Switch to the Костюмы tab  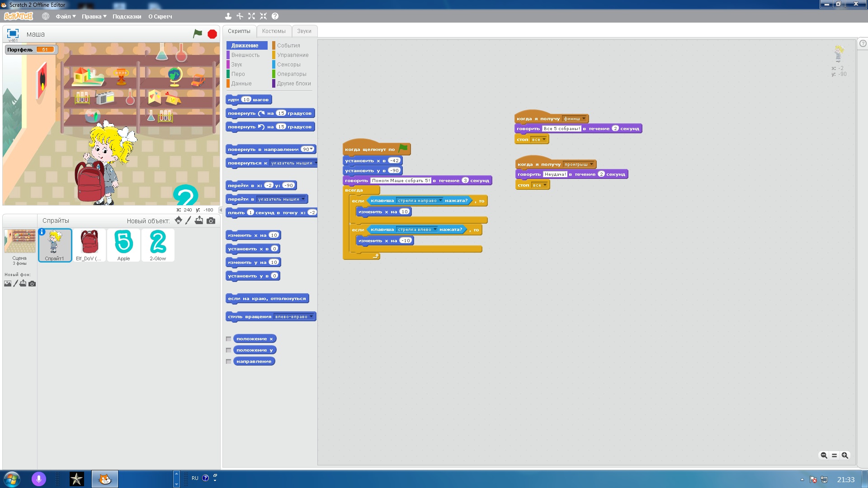[274, 31]
